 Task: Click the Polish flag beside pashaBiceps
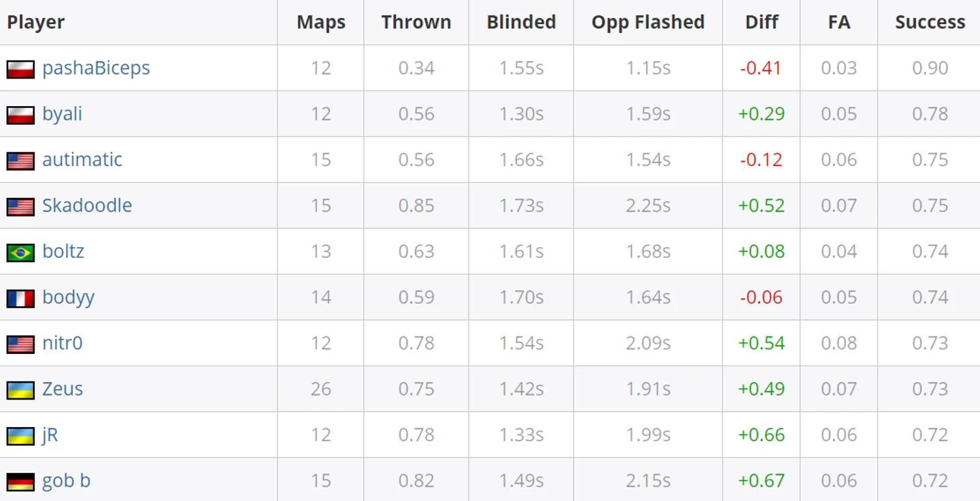[x=21, y=69]
